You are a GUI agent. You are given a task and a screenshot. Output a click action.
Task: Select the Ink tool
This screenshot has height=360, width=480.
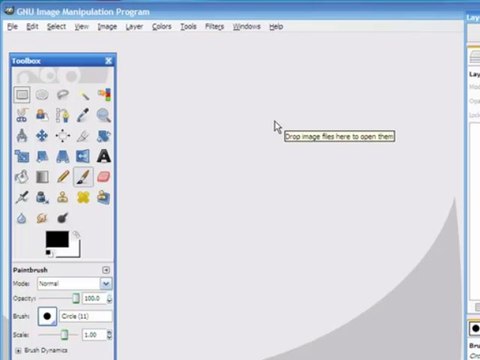click(42, 197)
